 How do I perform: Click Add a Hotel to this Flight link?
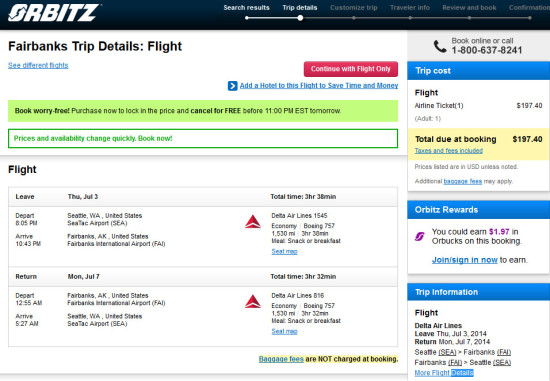coord(319,86)
